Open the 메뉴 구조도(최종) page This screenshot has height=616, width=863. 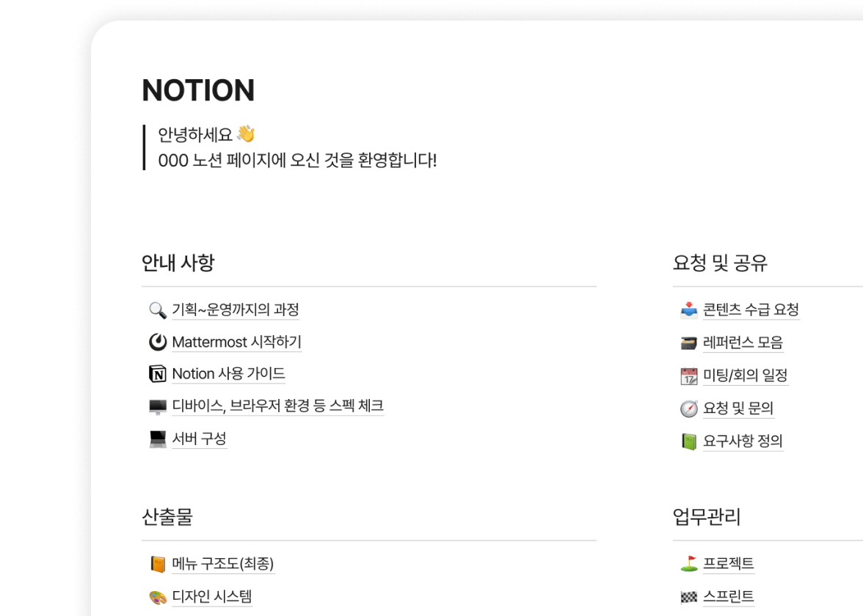point(222,564)
